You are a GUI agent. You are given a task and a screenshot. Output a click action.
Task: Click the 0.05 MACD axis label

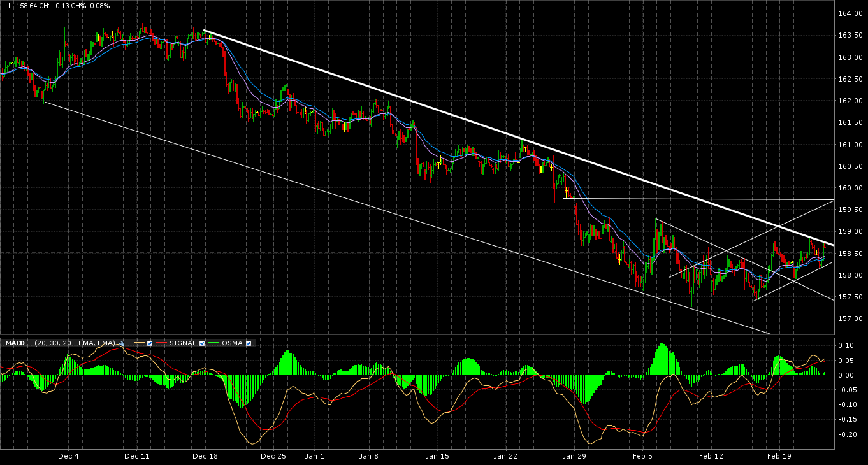(x=846, y=361)
